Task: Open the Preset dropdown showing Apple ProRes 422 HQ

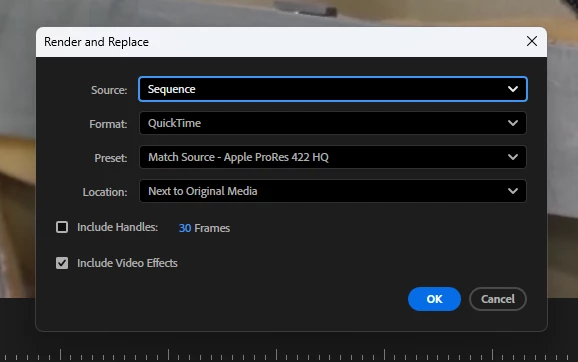Action: (x=333, y=157)
